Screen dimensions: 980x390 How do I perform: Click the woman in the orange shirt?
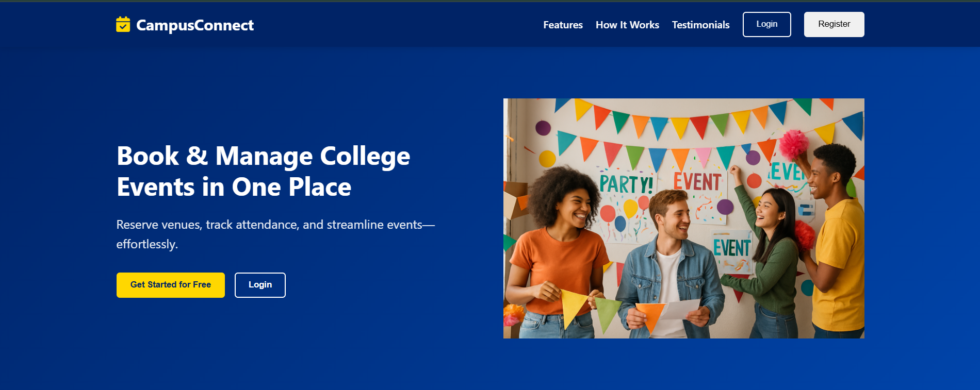pyautogui.click(x=557, y=258)
